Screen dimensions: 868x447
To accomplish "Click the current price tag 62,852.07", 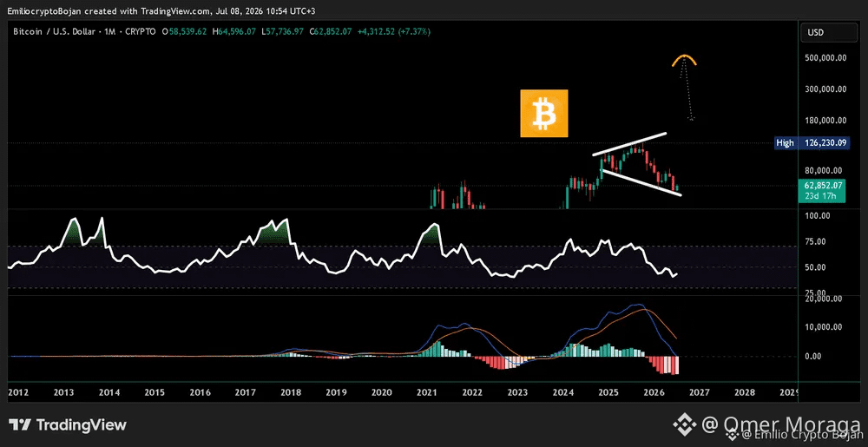I will point(824,186).
